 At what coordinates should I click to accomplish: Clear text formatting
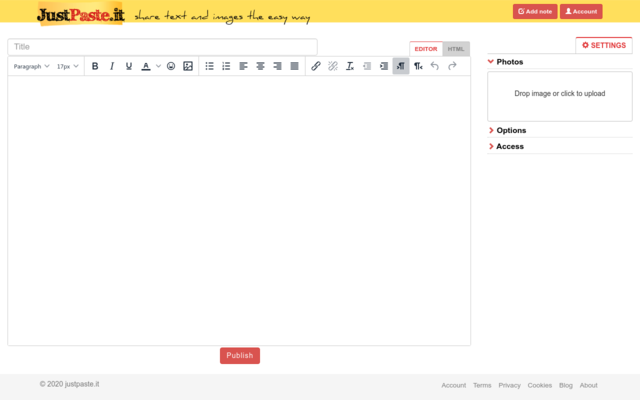[350, 66]
